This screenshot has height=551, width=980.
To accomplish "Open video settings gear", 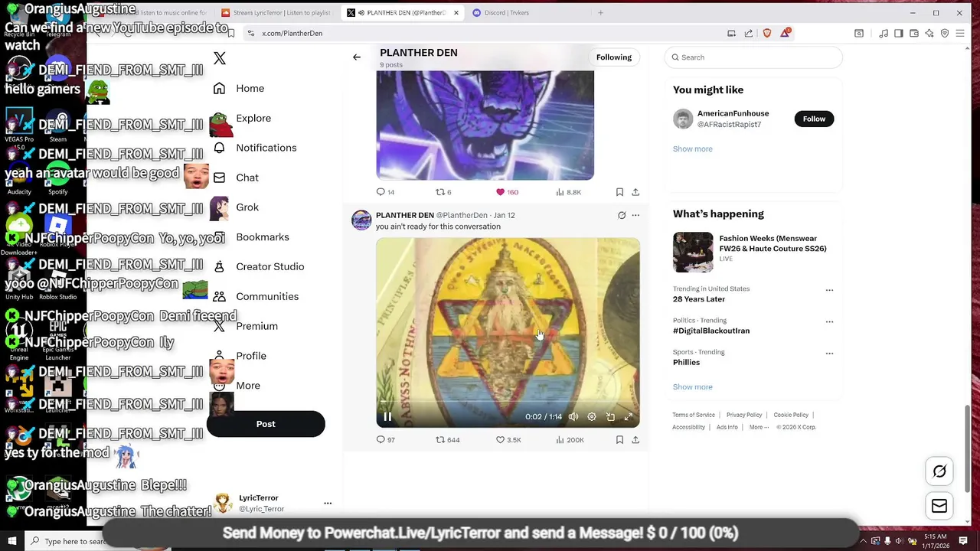I will click(x=592, y=417).
